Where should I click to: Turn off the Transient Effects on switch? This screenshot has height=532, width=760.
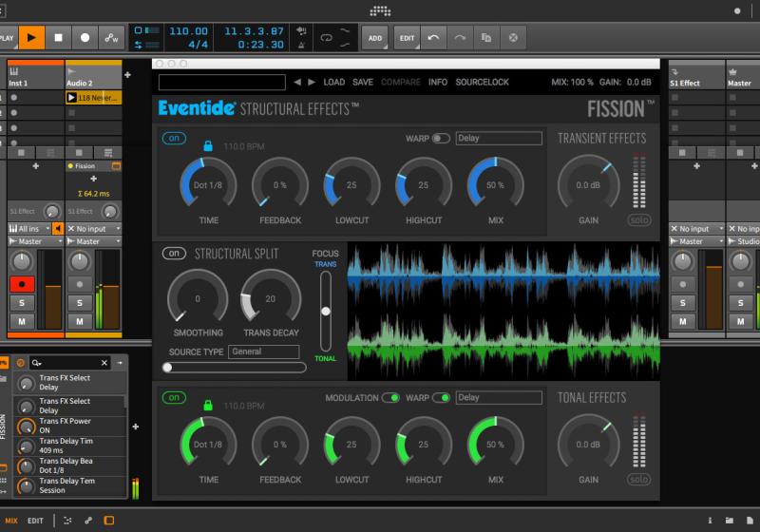tap(175, 139)
